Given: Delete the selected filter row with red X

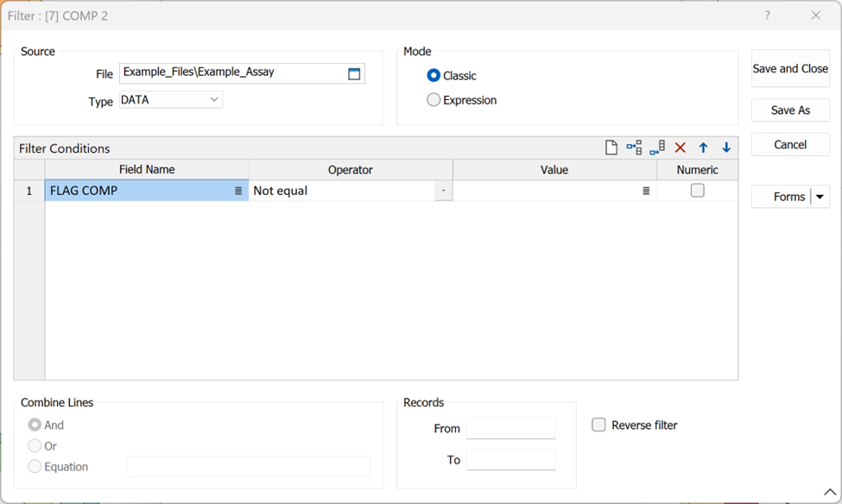Looking at the screenshot, I should point(681,148).
